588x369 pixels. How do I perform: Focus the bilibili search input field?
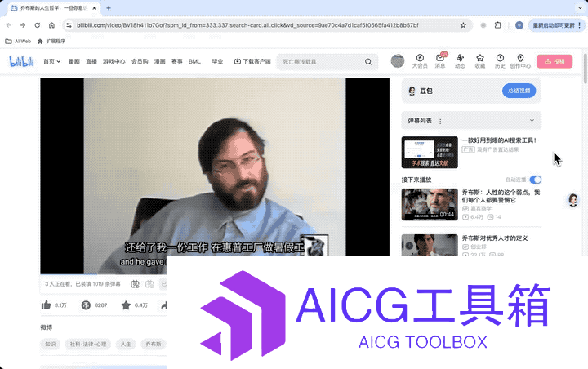[x=322, y=62]
